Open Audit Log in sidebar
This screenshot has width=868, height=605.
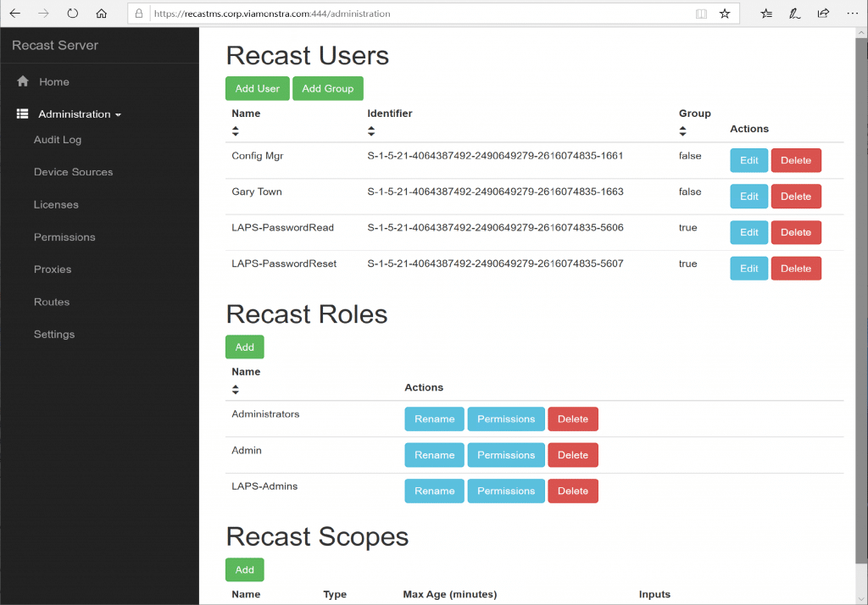click(x=58, y=140)
